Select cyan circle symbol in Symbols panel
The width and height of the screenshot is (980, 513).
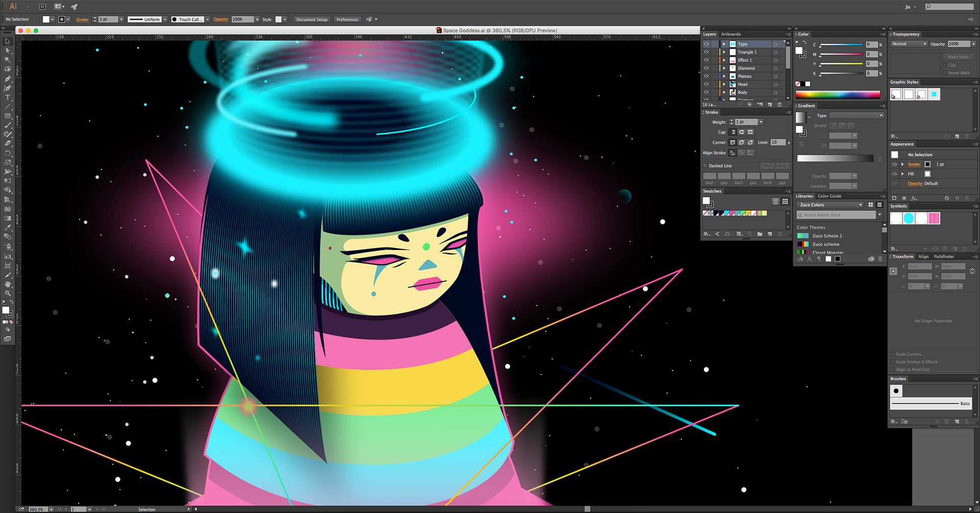pos(909,218)
